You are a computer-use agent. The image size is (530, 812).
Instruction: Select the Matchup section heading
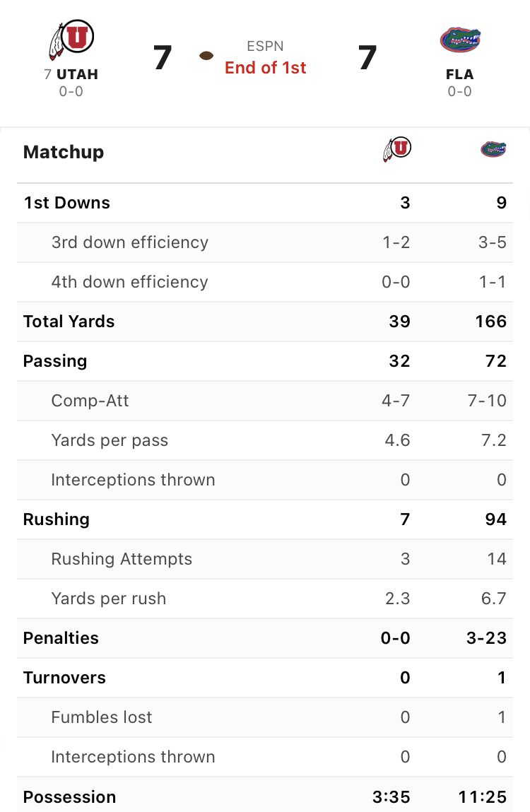pos(64,152)
